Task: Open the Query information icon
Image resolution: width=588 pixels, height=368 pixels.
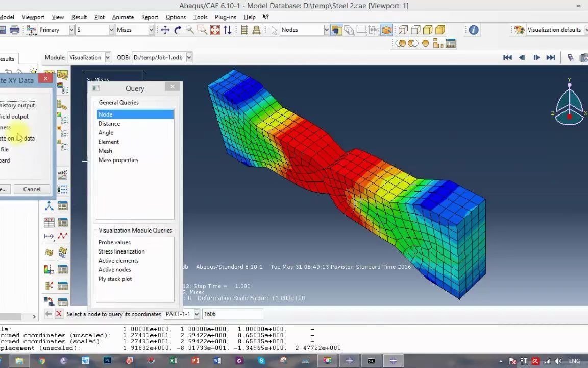Action: click(x=474, y=30)
